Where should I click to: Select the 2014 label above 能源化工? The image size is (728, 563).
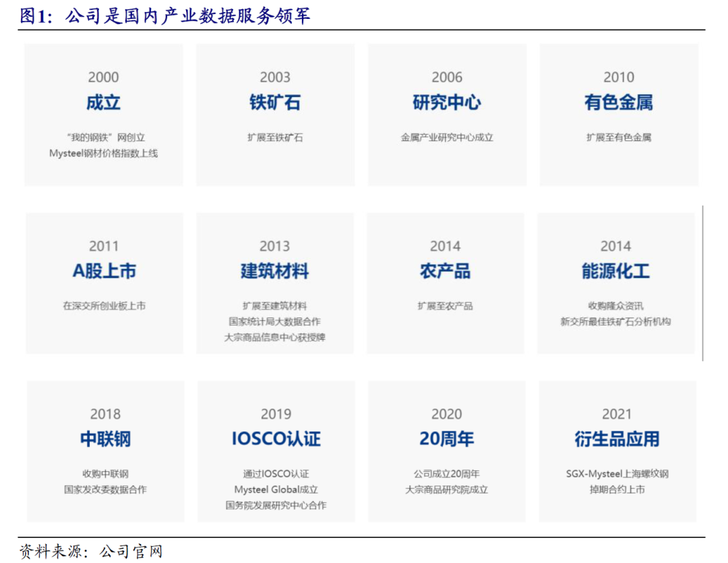point(615,246)
